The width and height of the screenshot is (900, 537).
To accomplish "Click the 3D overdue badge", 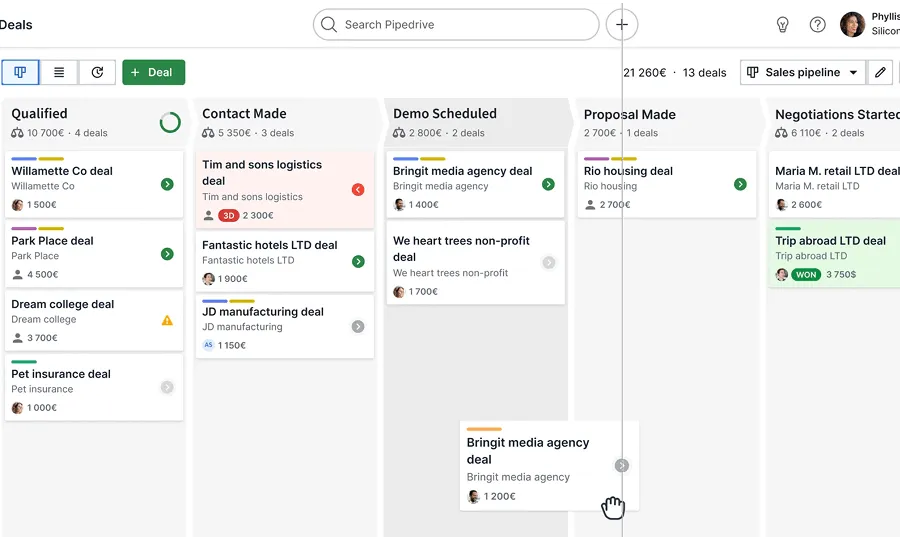I will coord(229,216).
